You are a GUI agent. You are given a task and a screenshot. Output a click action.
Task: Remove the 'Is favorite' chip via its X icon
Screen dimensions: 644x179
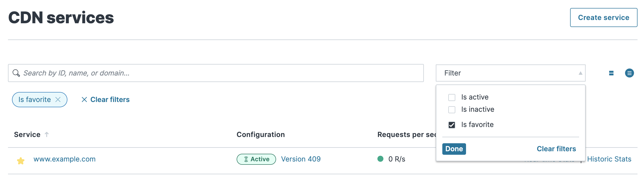tap(58, 99)
